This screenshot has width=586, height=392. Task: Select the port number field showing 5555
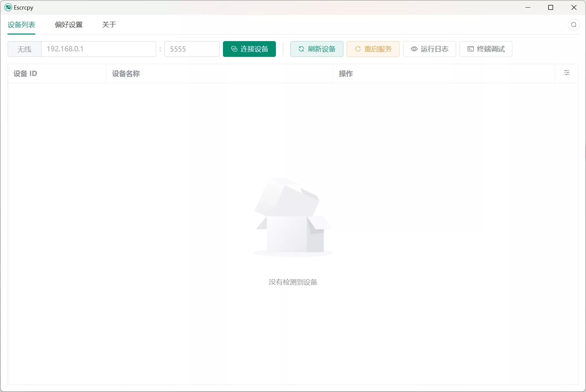point(192,49)
